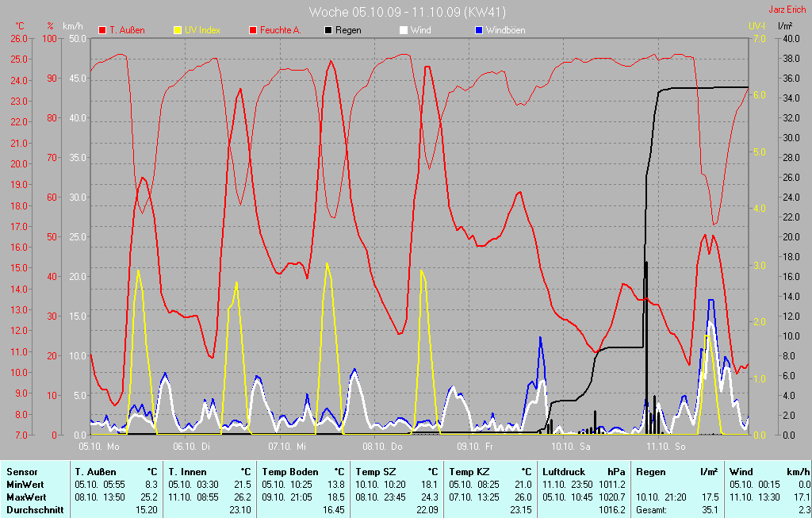Select the UV Index legend label
The width and height of the screenshot is (812, 518).
tap(202, 30)
